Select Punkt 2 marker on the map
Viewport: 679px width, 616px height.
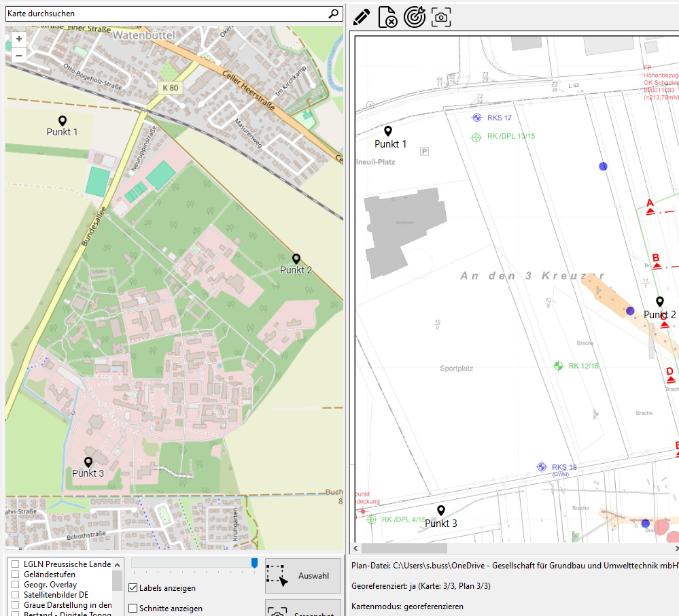pos(296,259)
